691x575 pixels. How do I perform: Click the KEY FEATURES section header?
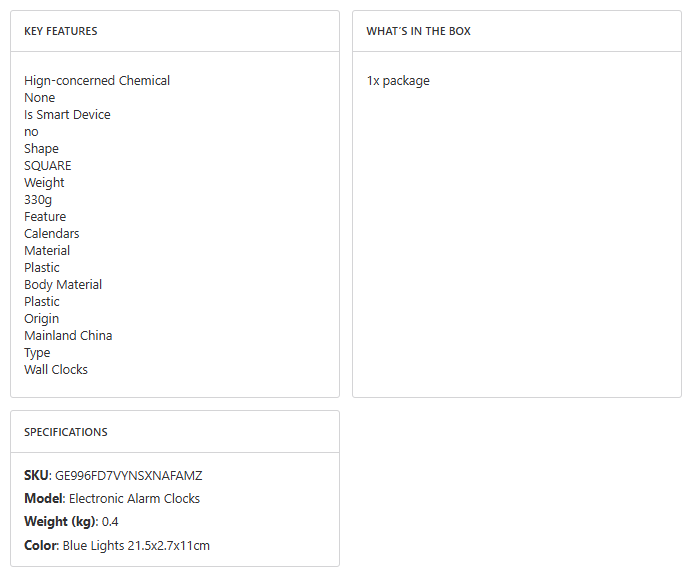[61, 31]
